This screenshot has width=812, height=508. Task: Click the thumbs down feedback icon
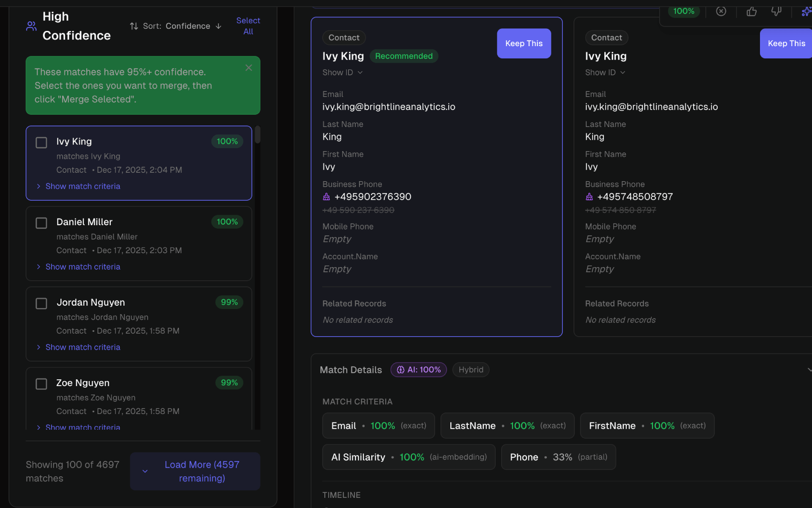(x=777, y=11)
